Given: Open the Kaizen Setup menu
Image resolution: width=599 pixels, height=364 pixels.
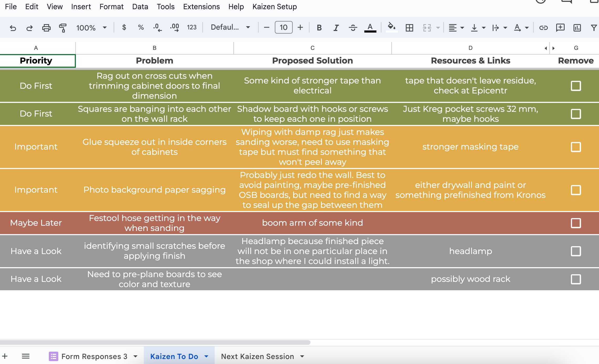Looking at the screenshot, I should pos(274,7).
